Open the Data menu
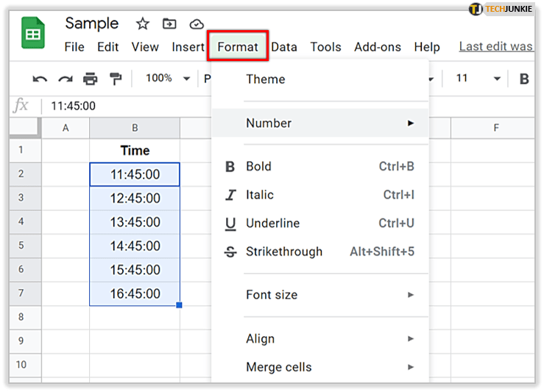The height and width of the screenshot is (392, 544). pyautogui.click(x=284, y=47)
